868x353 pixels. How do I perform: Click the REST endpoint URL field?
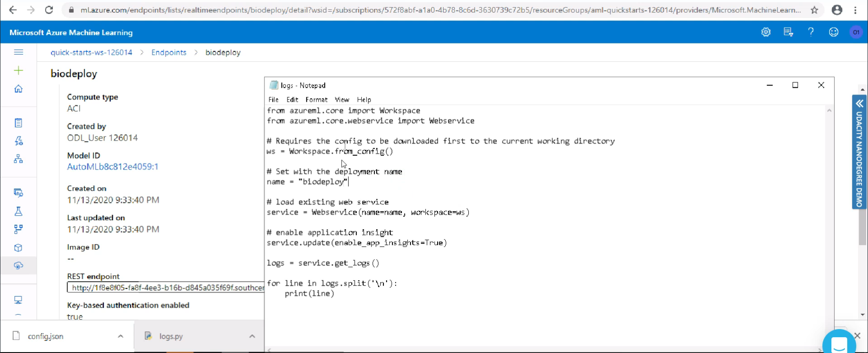pyautogui.click(x=166, y=287)
